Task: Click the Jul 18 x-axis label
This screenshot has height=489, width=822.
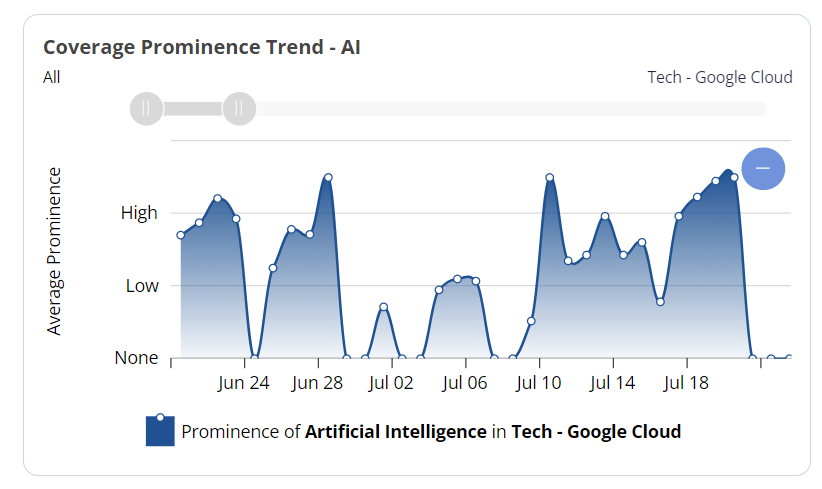Action: click(x=686, y=383)
